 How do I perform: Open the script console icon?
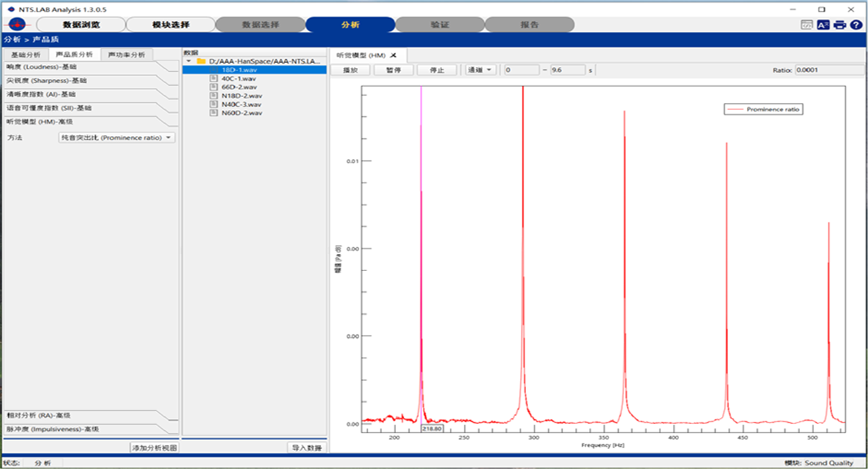coord(806,25)
